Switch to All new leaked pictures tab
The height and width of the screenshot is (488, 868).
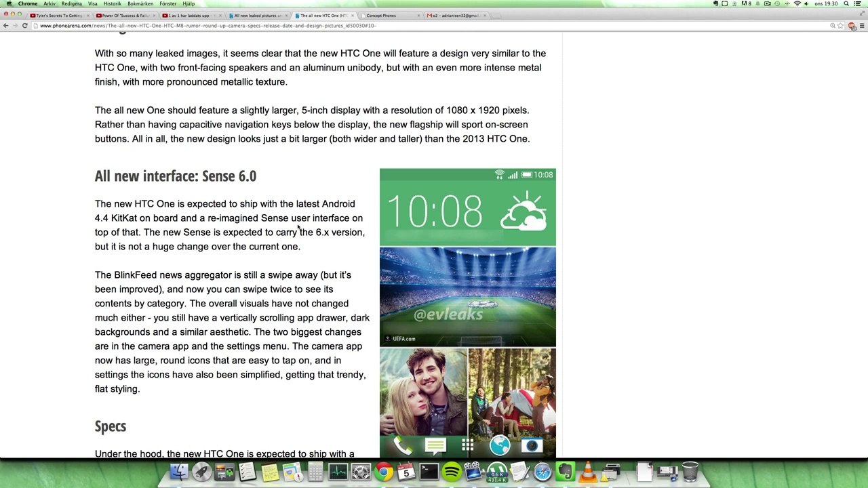pos(258,15)
